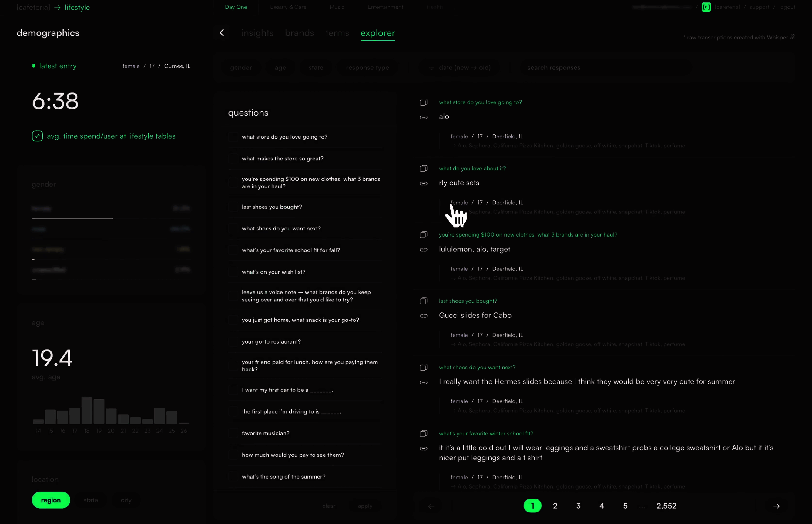Image resolution: width=812 pixels, height=524 pixels.
Task: Click the back chevron beside insights tab
Action: click(222, 33)
